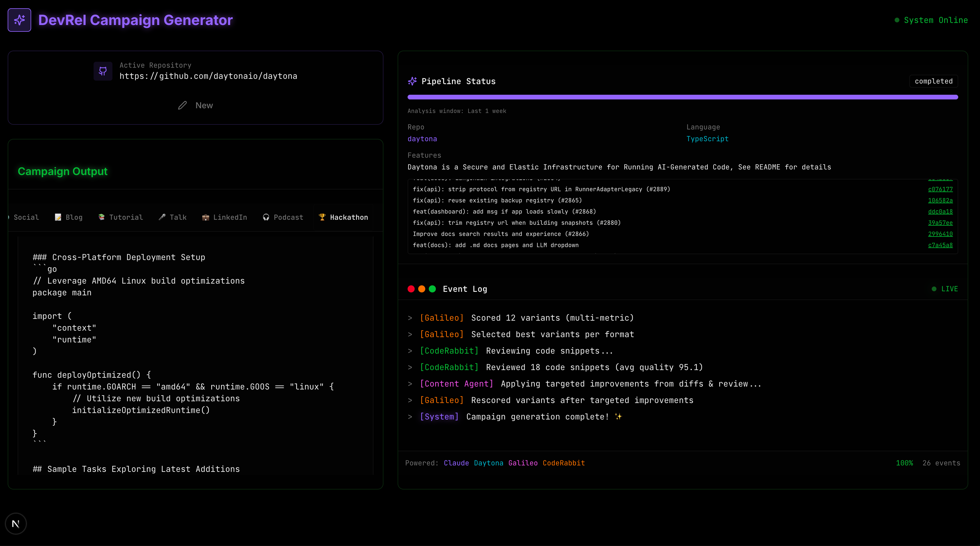Click the orange dot in the Event Log header
Viewport: 980px width, 546px height.
point(421,289)
